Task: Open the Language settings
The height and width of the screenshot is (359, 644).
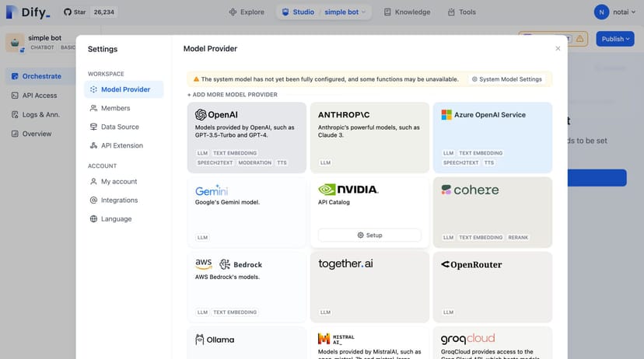Action: click(116, 219)
